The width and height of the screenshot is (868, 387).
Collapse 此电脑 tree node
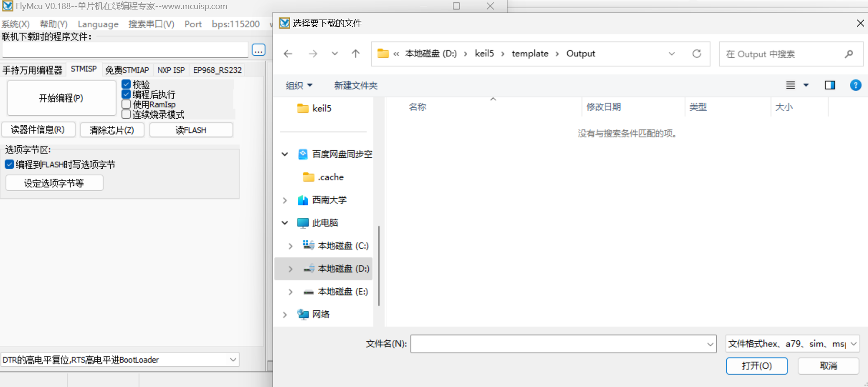click(x=285, y=223)
